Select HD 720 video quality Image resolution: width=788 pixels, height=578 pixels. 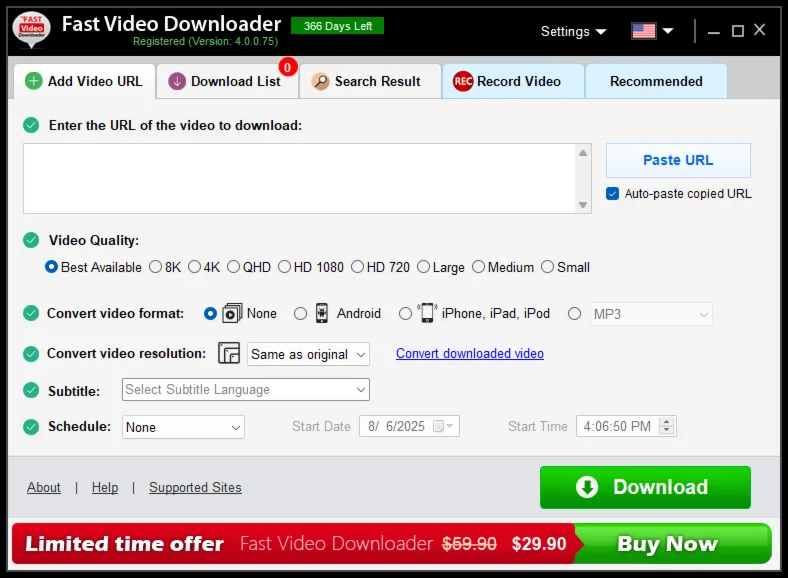coord(357,267)
